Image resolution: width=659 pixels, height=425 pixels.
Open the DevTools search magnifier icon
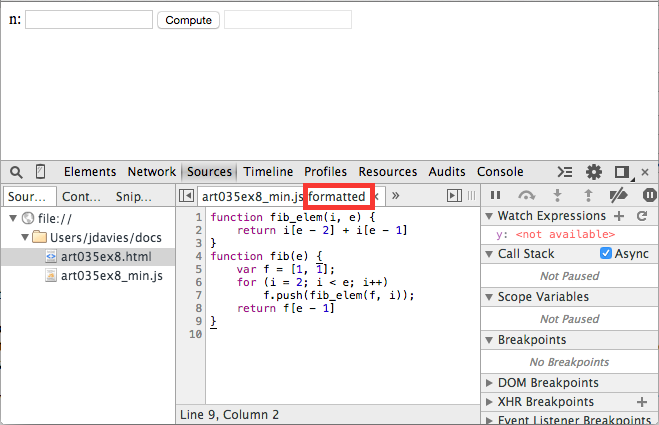pos(16,172)
